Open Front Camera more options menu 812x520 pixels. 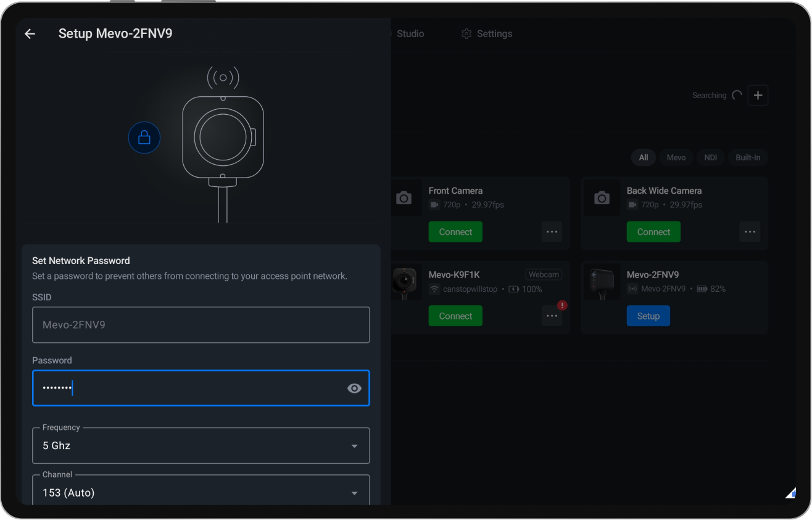pos(552,232)
